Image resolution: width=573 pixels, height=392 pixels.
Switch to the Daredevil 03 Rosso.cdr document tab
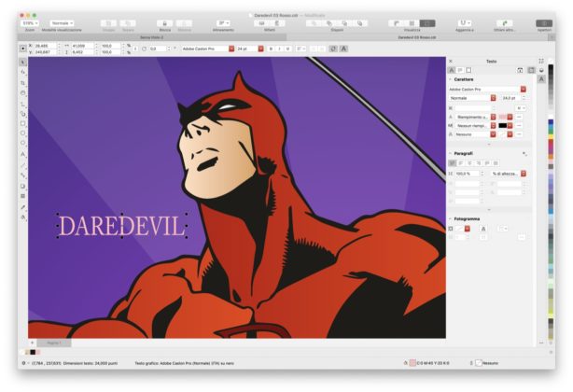416,37
